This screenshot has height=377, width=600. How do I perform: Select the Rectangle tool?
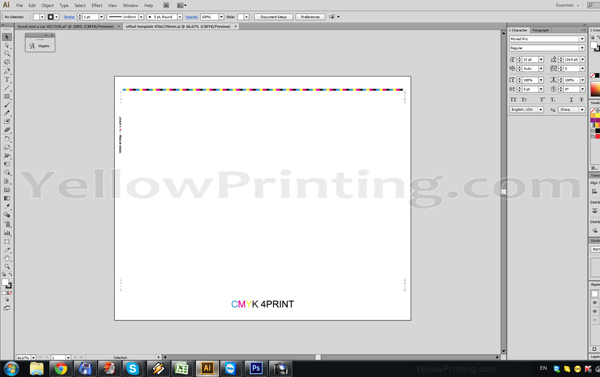[x=7, y=96]
